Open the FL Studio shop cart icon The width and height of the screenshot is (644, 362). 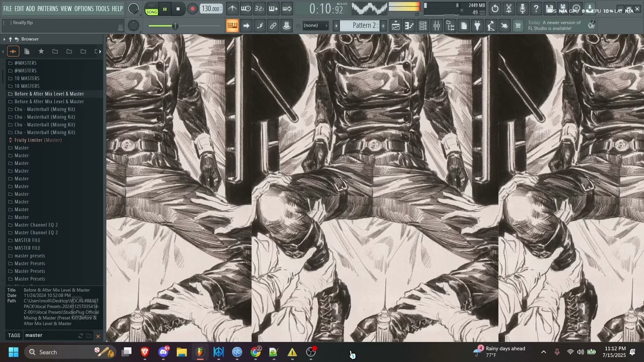coord(518,26)
